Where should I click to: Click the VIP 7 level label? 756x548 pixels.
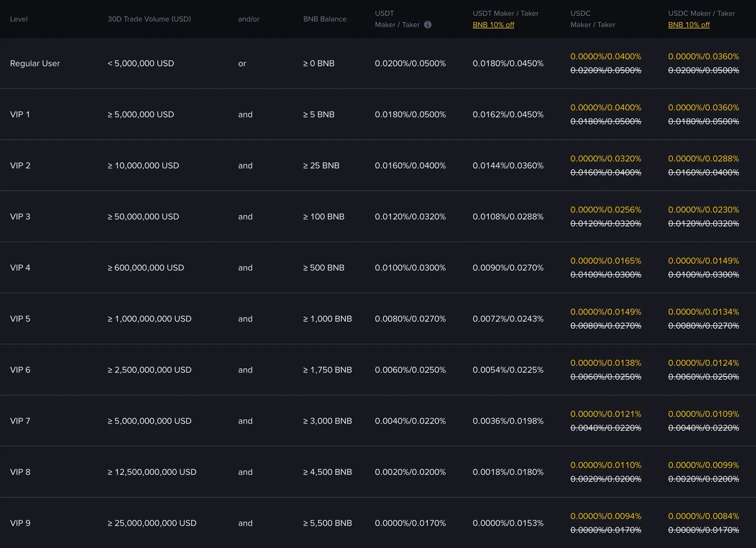click(20, 421)
